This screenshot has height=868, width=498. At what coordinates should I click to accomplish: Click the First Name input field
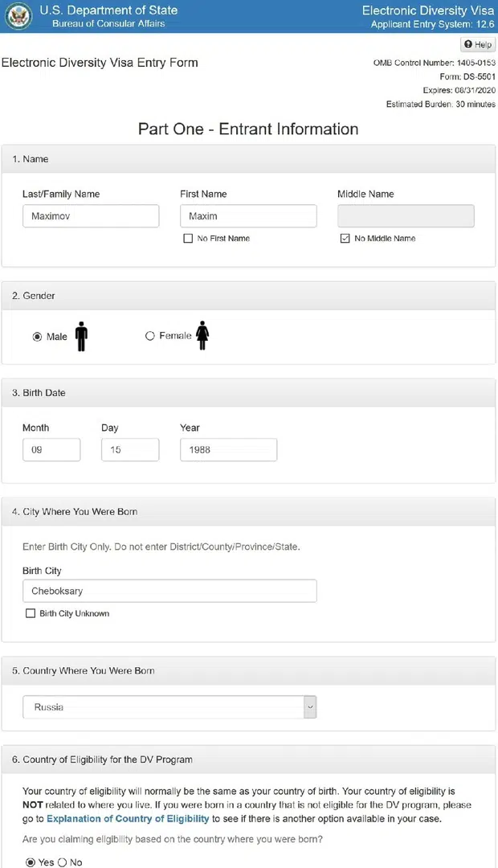(x=248, y=216)
